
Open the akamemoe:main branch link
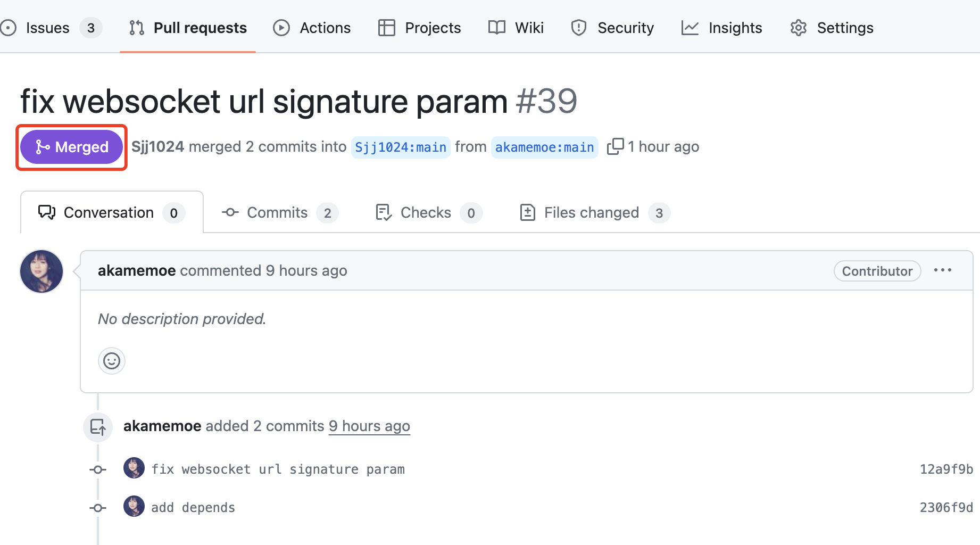click(544, 147)
